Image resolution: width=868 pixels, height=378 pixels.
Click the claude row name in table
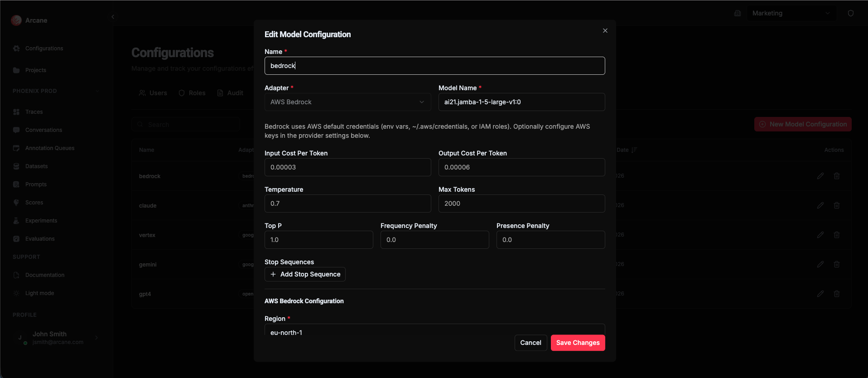point(148,206)
